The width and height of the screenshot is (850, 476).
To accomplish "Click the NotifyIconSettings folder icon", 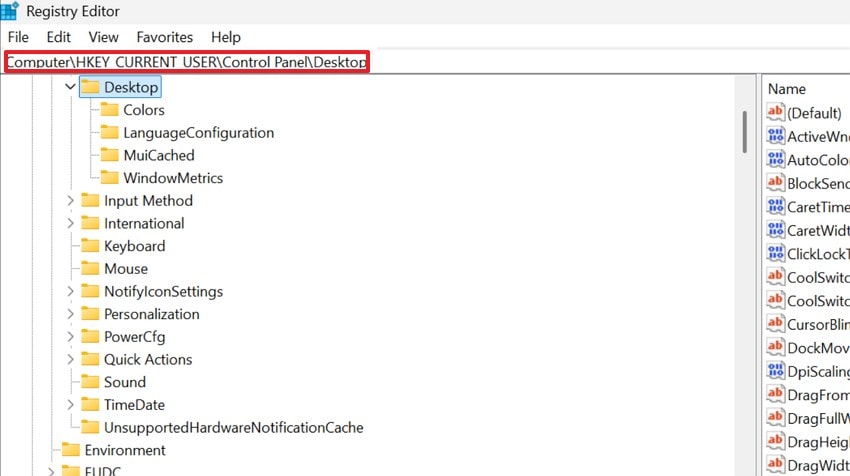I will click(x=91, y=291).
